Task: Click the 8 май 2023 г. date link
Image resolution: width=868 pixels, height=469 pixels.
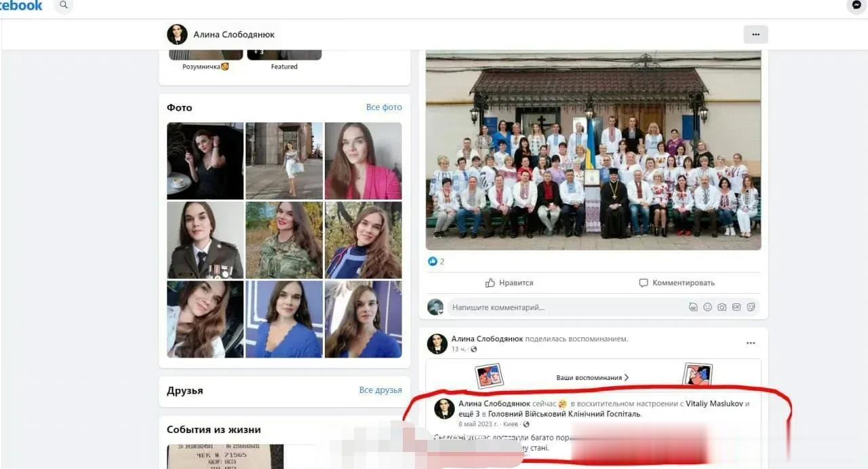Action: 478,424
